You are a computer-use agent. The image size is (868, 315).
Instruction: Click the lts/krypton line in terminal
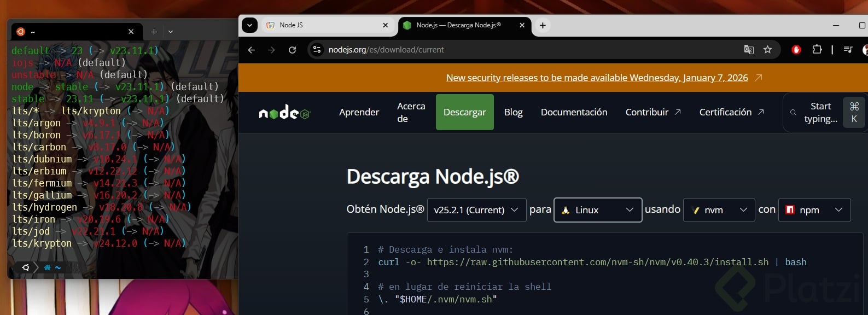[98, 243]
